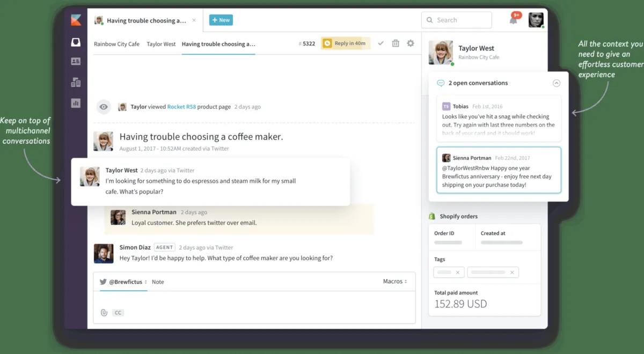View Organizations via the buildings icon
This screenshot has height=354, width=644.
(76, 82)
